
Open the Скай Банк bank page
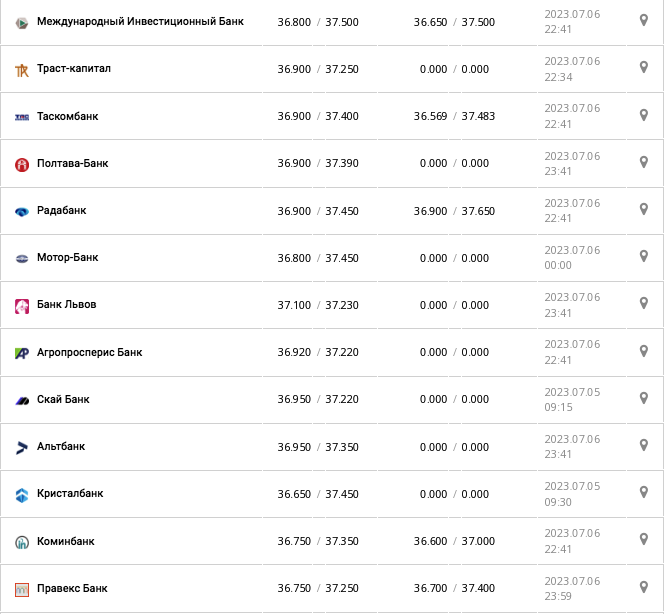[x=63, y=399]
